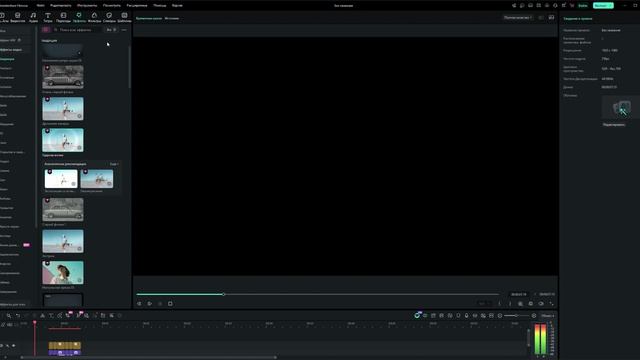Step back one frame in preview
Viewport: 640px width, 360px height.
(139, 304)
